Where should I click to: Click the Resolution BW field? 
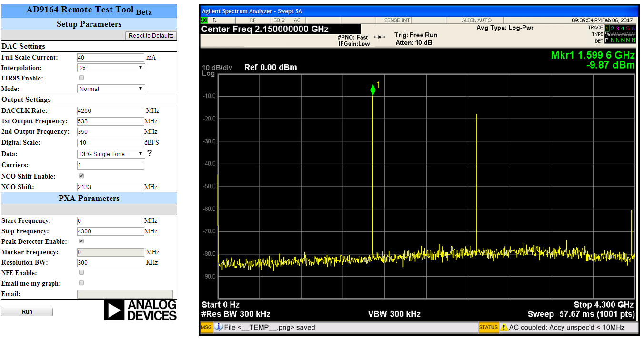tap(111, 262)
